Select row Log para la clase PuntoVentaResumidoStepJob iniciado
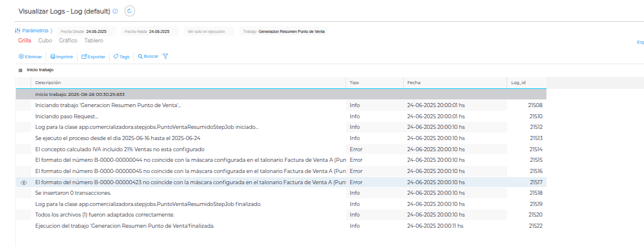 pos(281,127)
